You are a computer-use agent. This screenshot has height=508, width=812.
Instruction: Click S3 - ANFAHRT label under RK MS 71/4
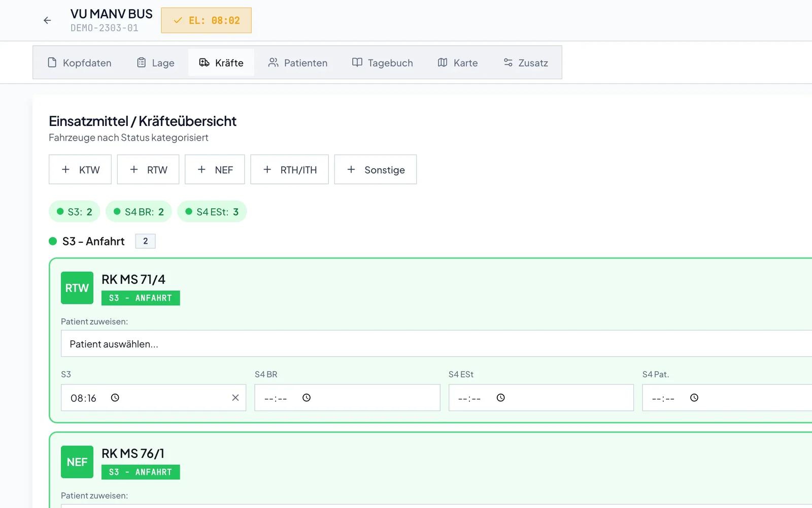pyautogui.click(x=141, y=298)
